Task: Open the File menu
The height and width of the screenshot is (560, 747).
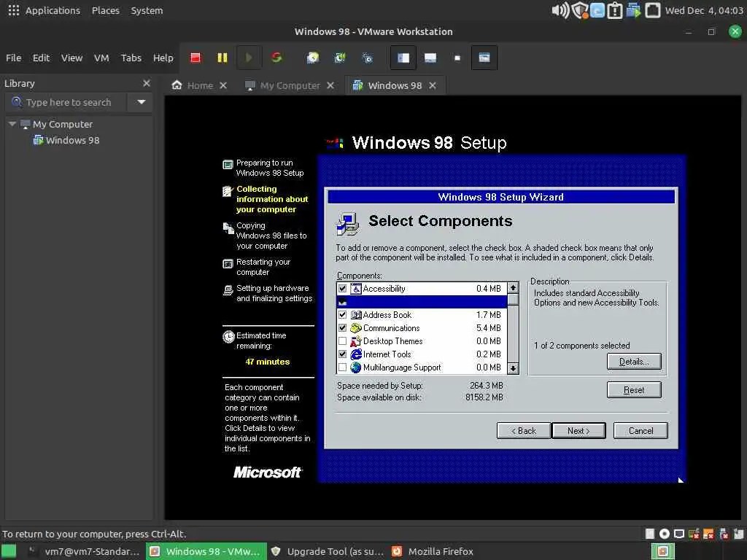Action: (13, 58)
